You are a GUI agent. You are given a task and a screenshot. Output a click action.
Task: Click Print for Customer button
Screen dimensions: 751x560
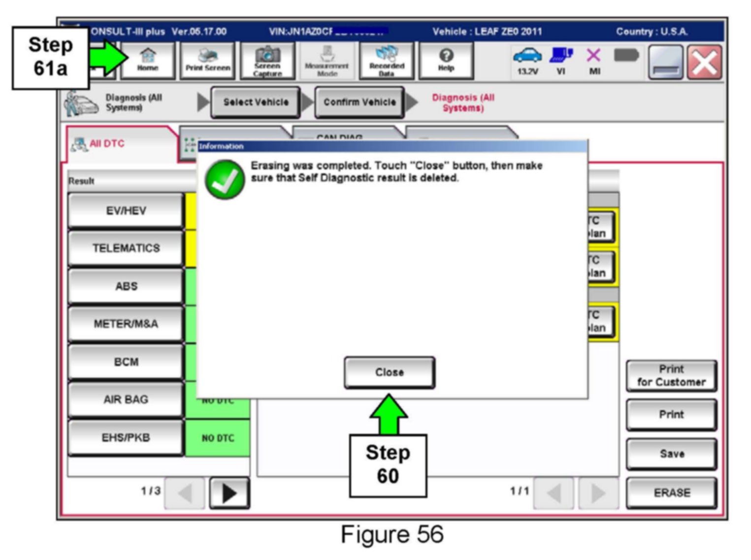click(671, 375)
